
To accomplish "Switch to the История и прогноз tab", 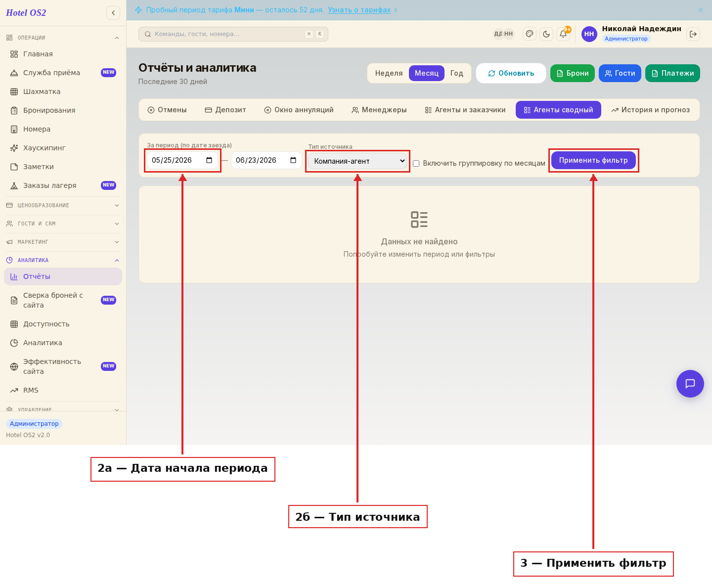I will (x=650, y=110).
